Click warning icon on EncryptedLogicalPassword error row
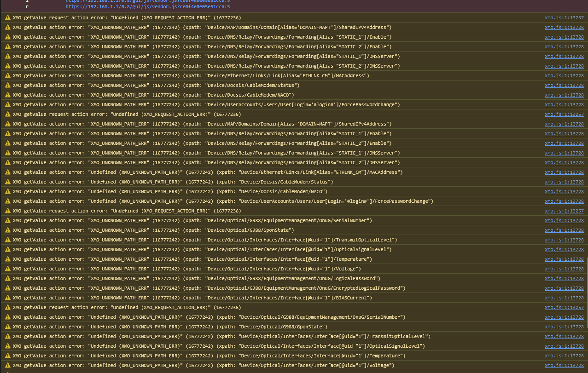The image size is (588, 373). (7, 288)
